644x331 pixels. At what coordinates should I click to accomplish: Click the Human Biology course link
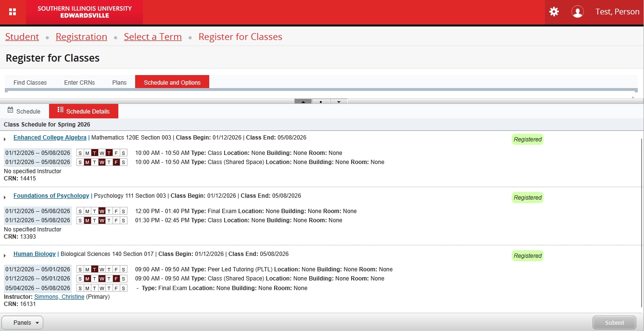pyautogui.click(x=34, y=254)
